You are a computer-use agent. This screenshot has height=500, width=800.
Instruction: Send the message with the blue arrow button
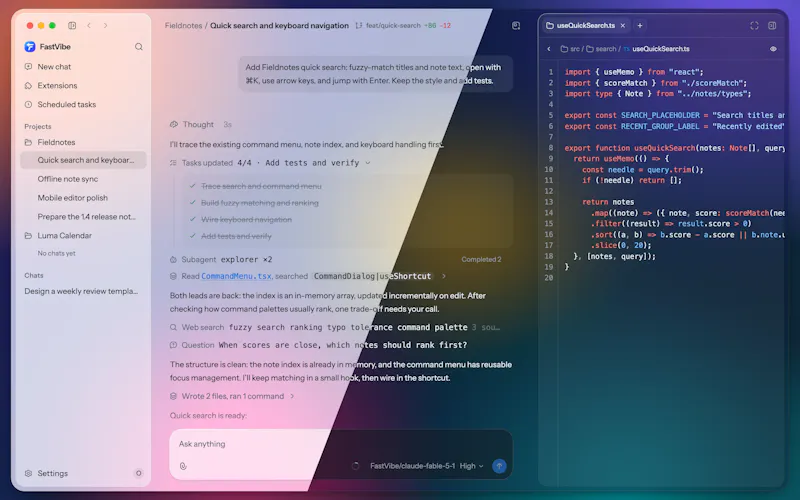click(499, 466)
